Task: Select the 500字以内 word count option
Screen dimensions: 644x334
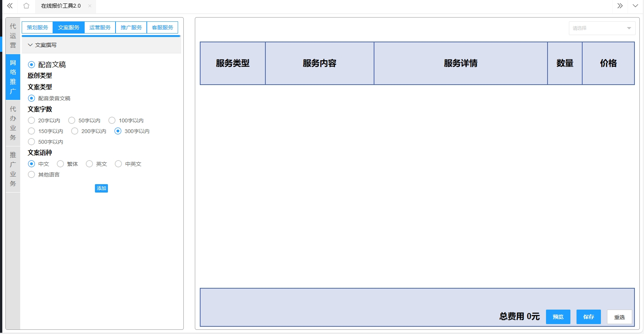Action: (32, 142)
